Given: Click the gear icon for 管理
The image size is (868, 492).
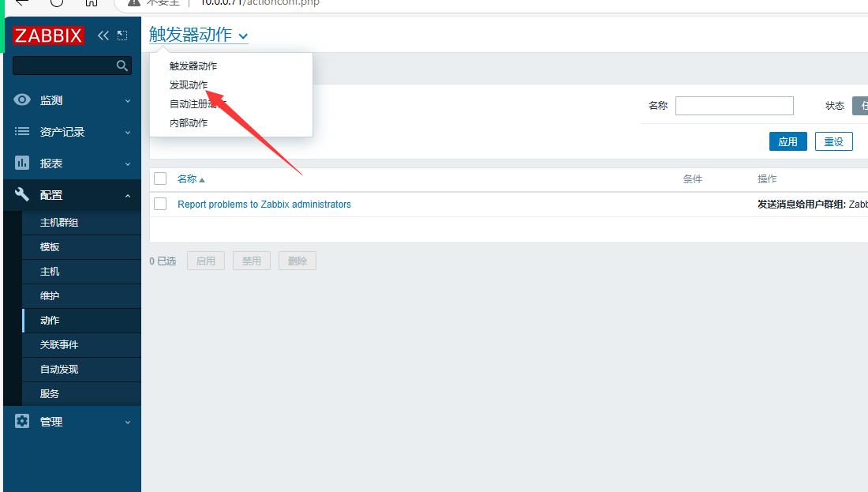Looking at the screenshot, I should 22,421.
